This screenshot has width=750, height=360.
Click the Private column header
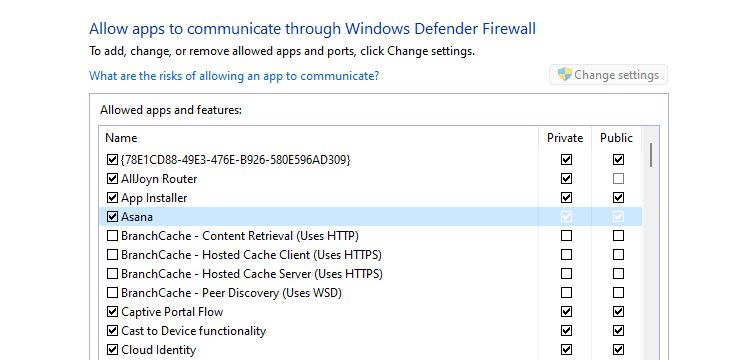click(x=565, y=138)
